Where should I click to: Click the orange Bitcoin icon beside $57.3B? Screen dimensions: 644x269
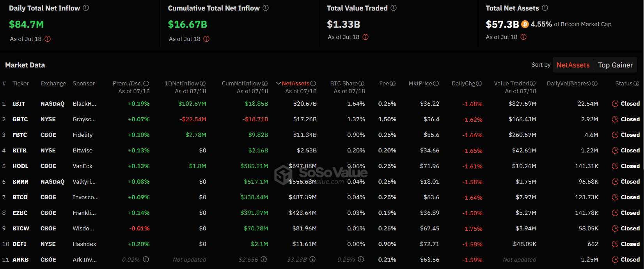[x=525, y=24]
